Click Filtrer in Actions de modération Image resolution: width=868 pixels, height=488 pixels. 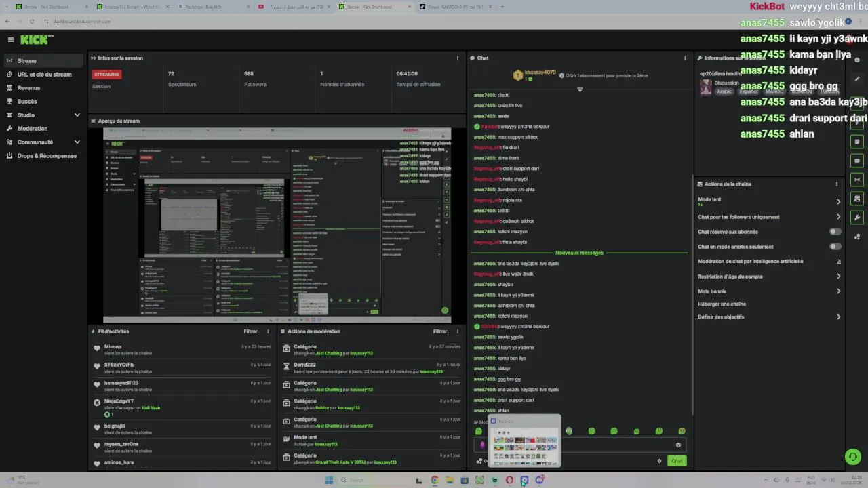coord(440,331)
